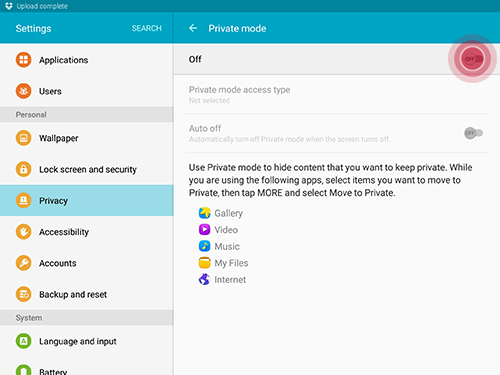Open the Wallpaper settings

click(x=87, y=138)
